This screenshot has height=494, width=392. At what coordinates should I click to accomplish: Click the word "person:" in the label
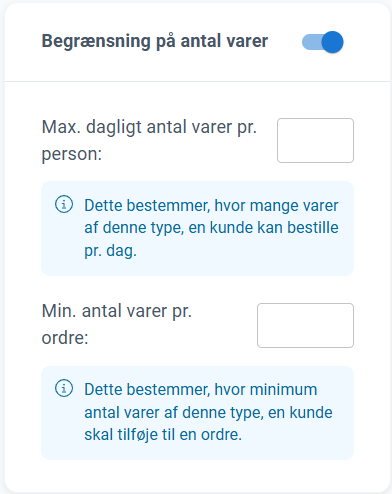72,154
